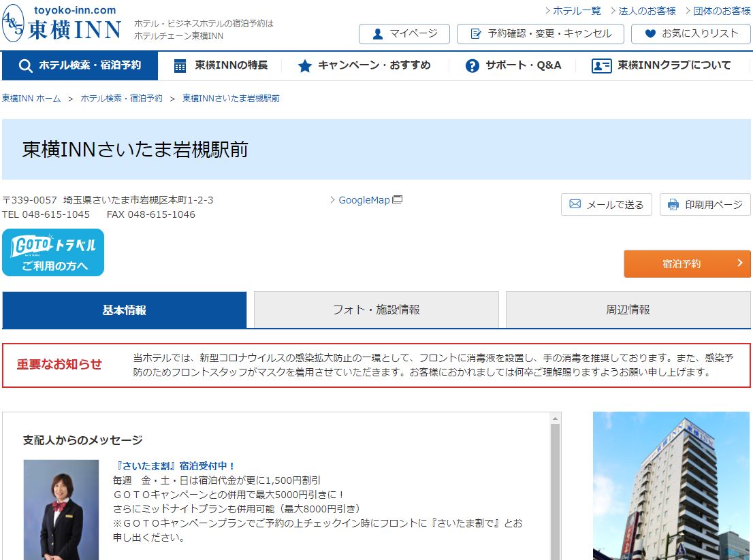Click the hotel address 〒339-0057 text
The height and width of the screenshot is (560, 753).
108,200
